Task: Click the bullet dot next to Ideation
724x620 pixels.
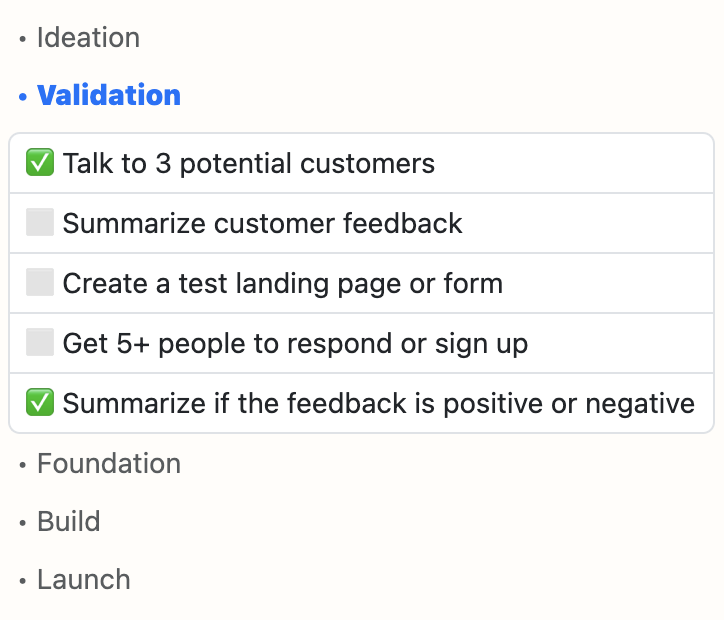Action: point(23,39)
